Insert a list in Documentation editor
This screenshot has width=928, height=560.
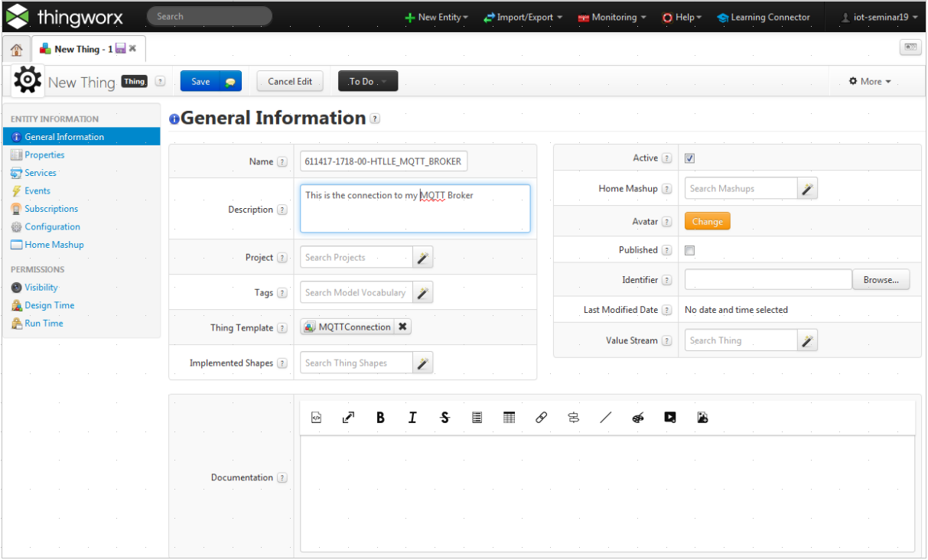pos(477,418)
